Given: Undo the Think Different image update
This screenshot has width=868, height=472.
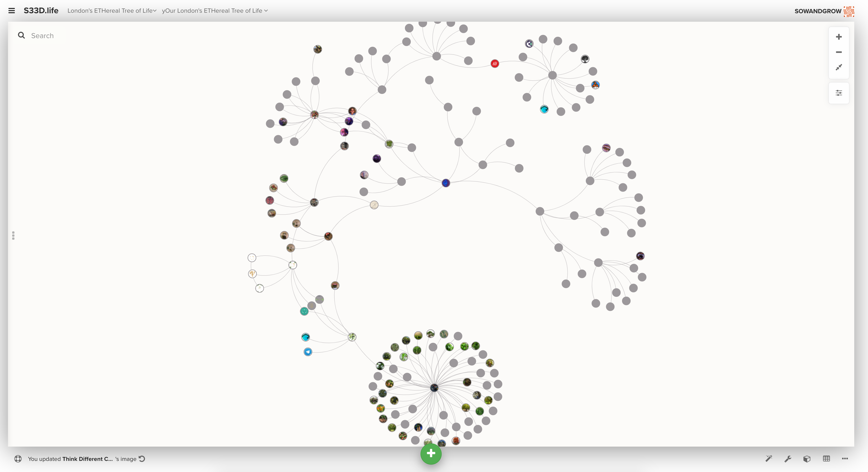Looking at the screenshot, I should [142, 459].
